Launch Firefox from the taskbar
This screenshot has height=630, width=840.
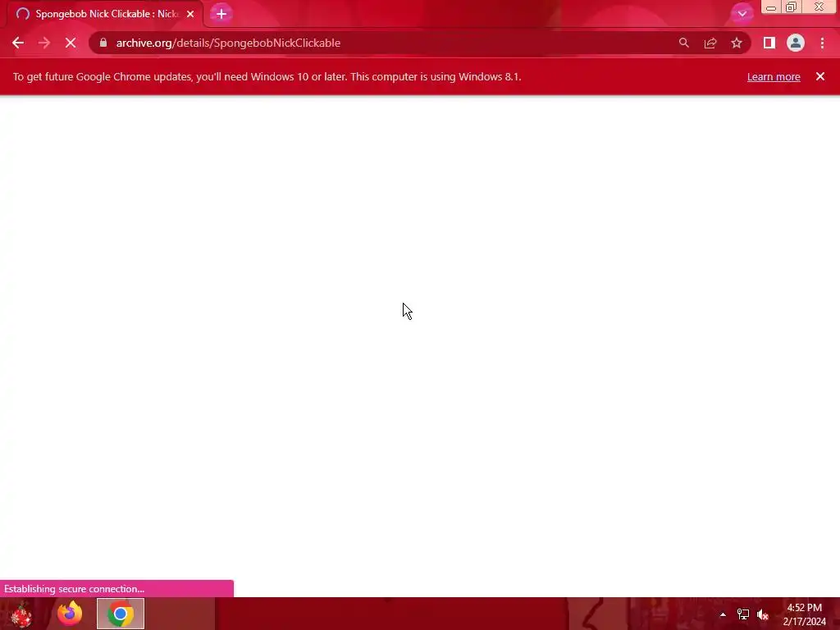pyautogui.click(x=70, y=614)
